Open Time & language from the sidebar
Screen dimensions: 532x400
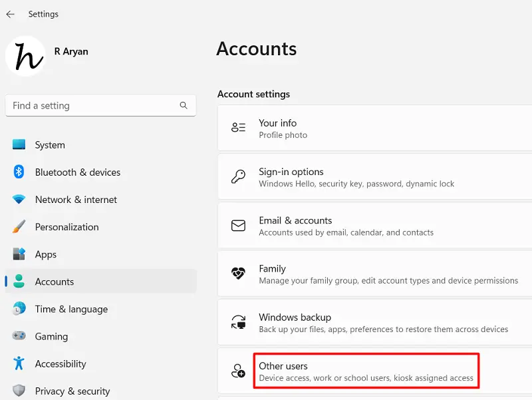tap(71, 309)
